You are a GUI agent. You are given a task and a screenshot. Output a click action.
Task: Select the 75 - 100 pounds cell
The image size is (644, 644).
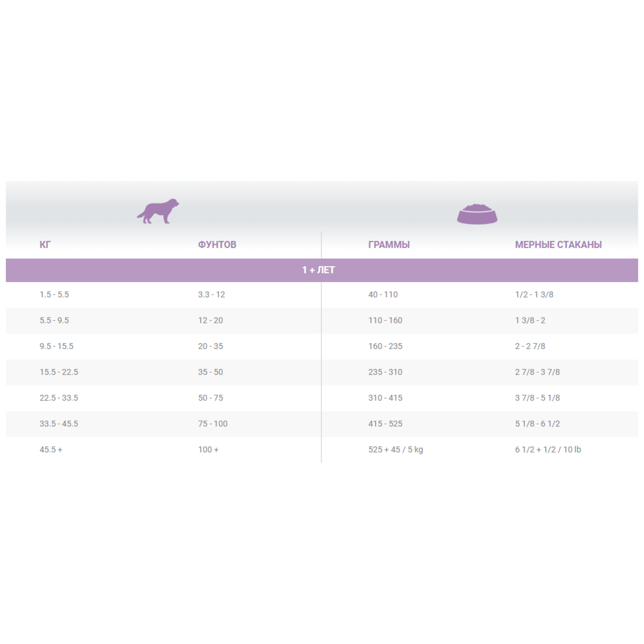213,424
